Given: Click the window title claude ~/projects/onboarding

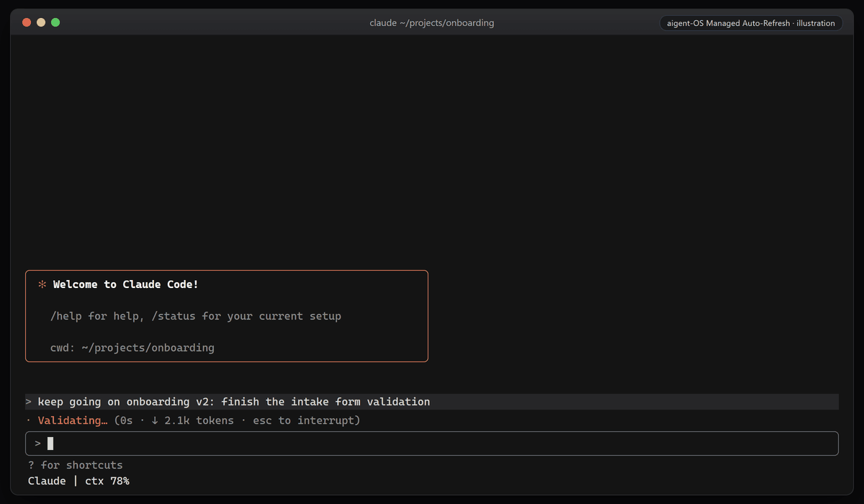Looking at the screenshot, I should point(432,23).
